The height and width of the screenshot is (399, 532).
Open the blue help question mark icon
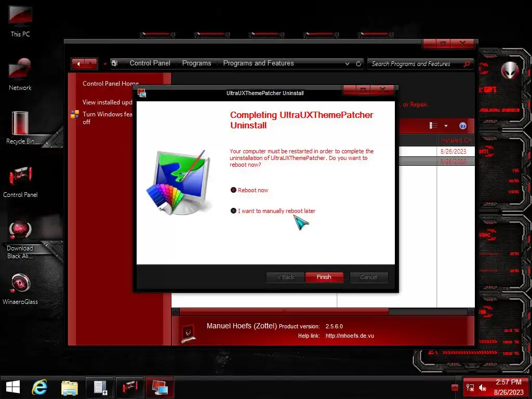click(x=463, y=126)
